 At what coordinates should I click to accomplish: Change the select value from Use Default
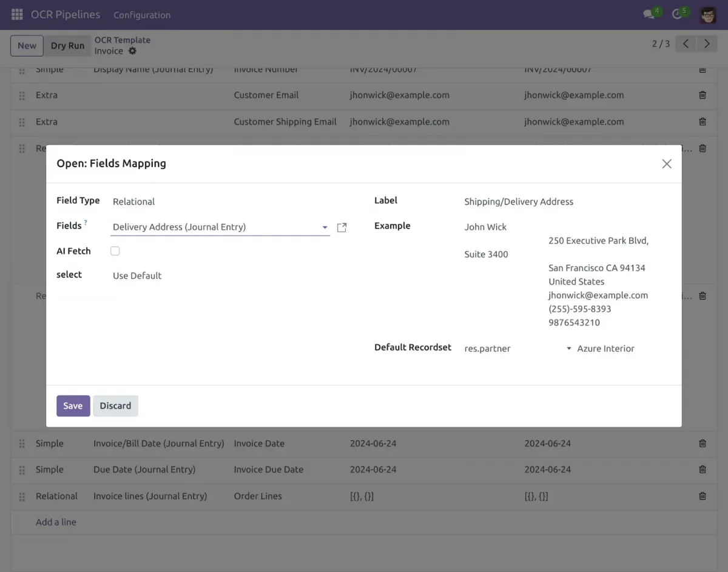click(136, 275)
